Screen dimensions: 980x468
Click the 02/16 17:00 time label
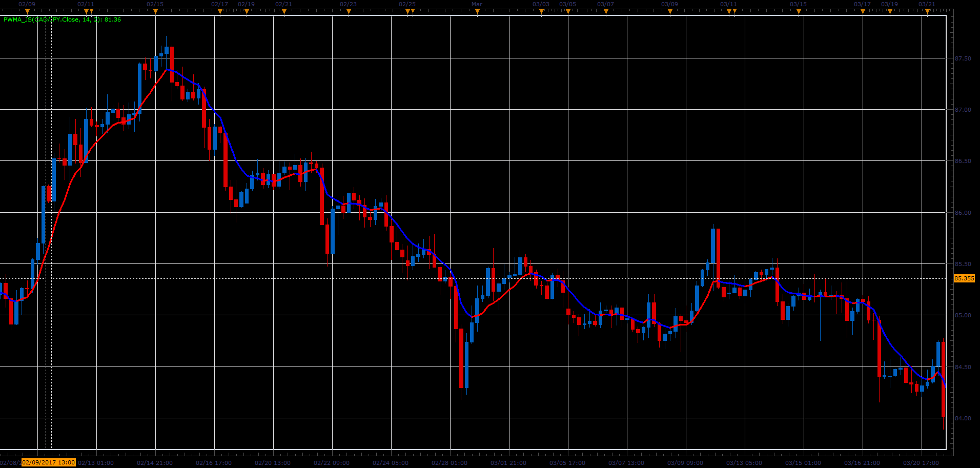pyautogui.click(x=214, y=463)
